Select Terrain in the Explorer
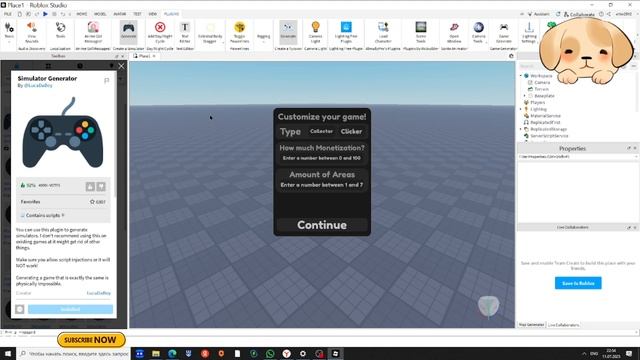This screenshot has width=640, height=360. (x=541, y=89)
